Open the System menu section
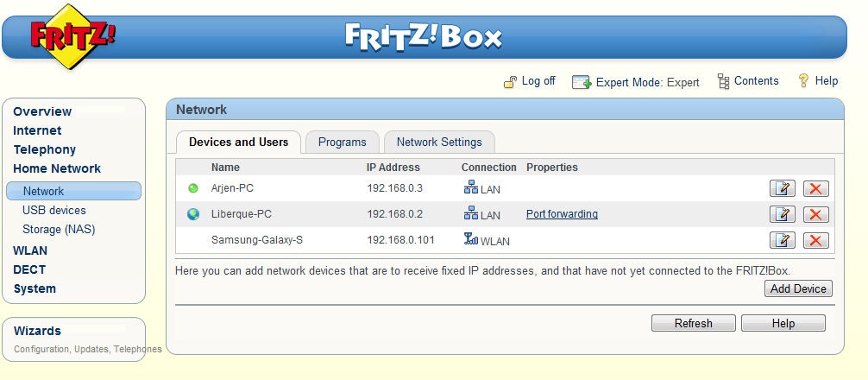The width and height of the screenshot is (868, 380). [x=35, y=288]
